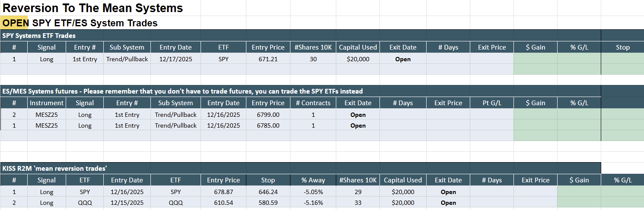Click the "Pt G/L" column header
This screenshot has height=210, width=644.
[492, 103]
